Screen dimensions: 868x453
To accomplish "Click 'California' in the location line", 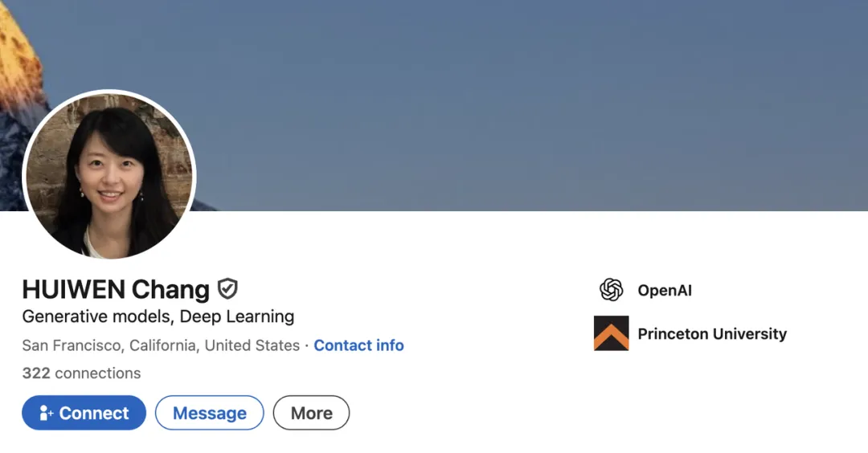I will [x=161, y=345].
